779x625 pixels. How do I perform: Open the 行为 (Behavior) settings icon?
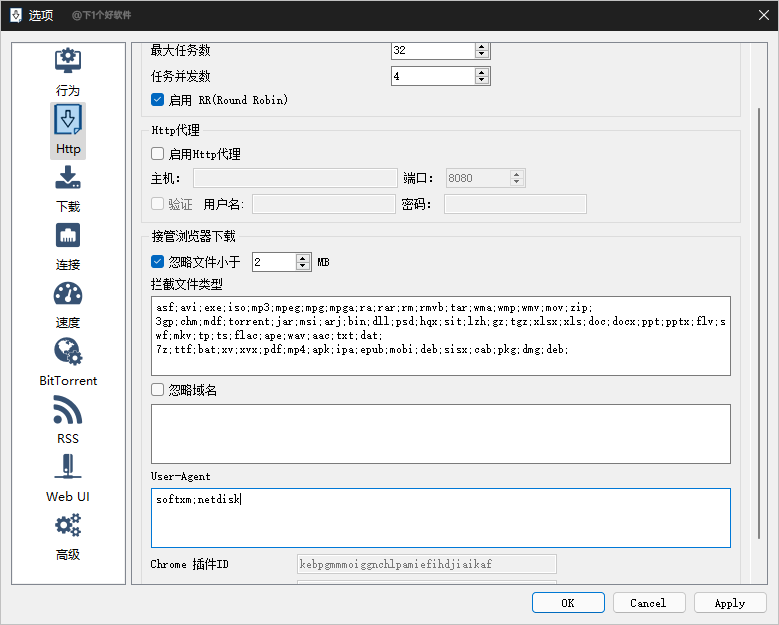[68, 61]
